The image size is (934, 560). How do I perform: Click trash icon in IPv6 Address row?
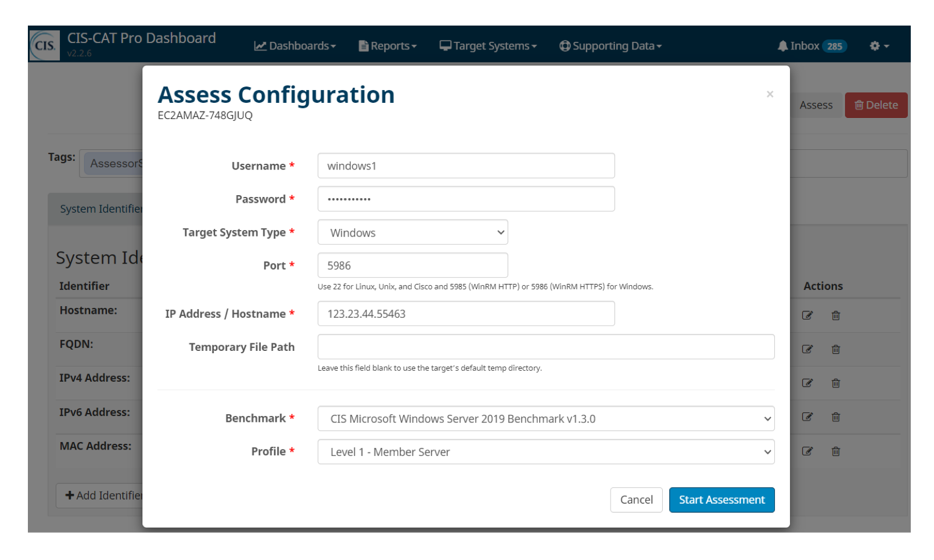click(835, 417)
